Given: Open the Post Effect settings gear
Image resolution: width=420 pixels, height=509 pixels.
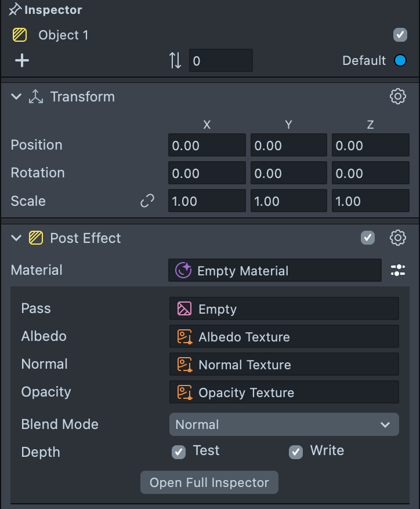Looking at the screenshot, I should point(397,238).
